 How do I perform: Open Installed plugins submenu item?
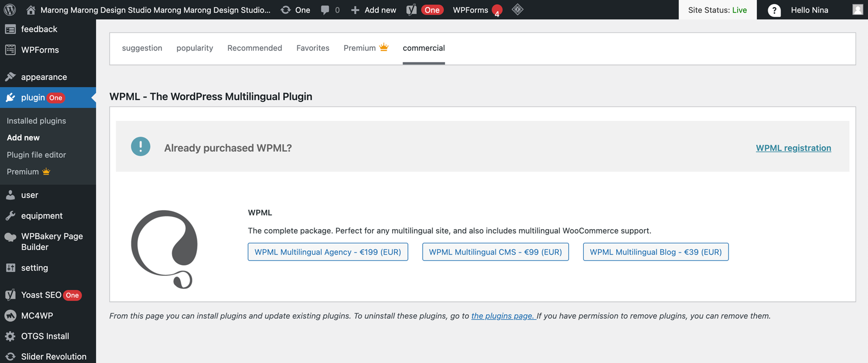36,121
